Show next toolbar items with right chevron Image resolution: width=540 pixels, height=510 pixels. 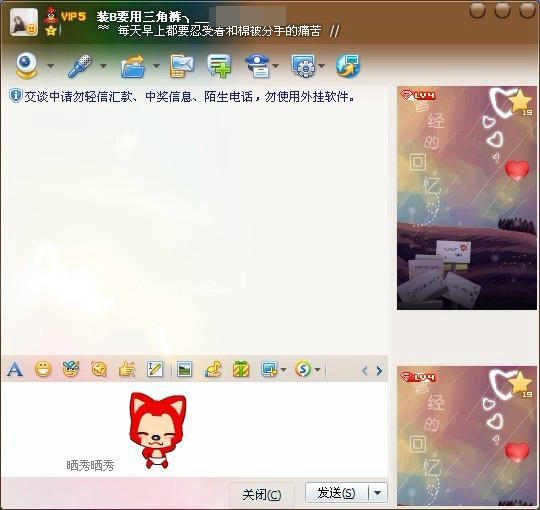(x=379, y=371)
